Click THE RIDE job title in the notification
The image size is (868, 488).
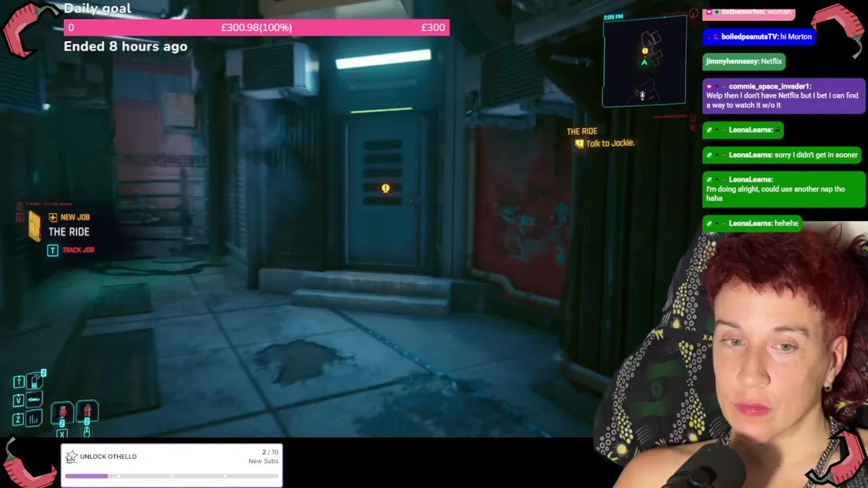tap(68, 232)
